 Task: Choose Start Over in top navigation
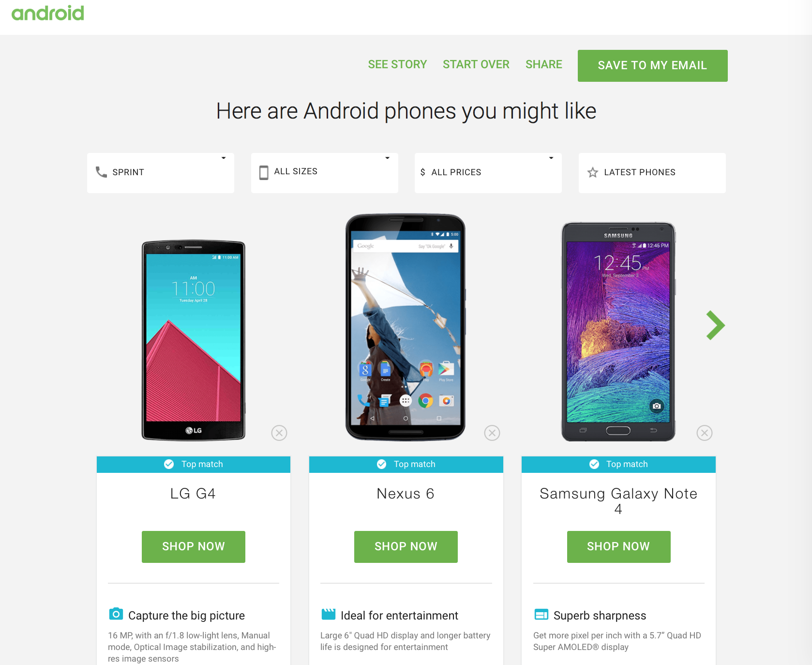tap(476, 64)
